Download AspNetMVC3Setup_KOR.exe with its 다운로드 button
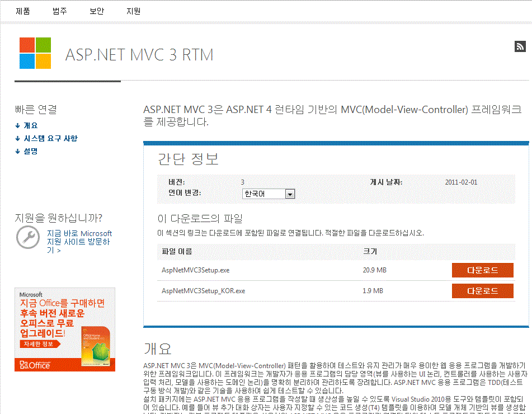This screenshot has width=532, height=414. tap(482, 291)
